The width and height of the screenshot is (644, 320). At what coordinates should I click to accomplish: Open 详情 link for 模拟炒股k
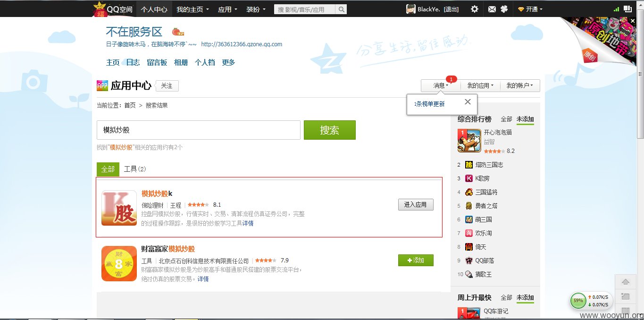click(248, 223)
